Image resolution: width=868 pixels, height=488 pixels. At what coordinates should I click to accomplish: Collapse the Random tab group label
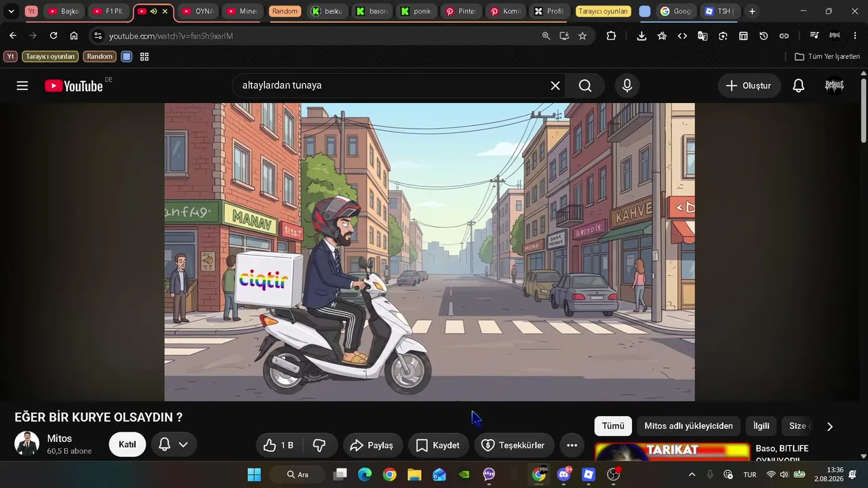coord(285,12)
